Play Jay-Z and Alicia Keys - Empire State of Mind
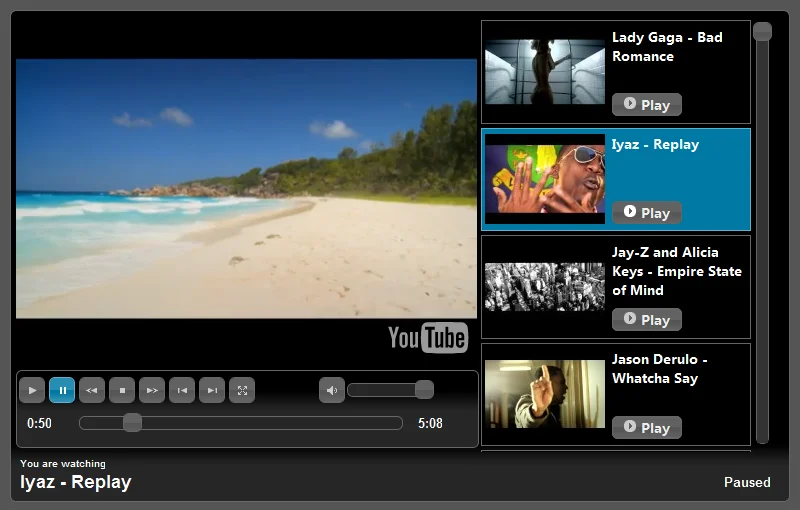Screen dimensions: 800x510 click(x=647, y=320)
